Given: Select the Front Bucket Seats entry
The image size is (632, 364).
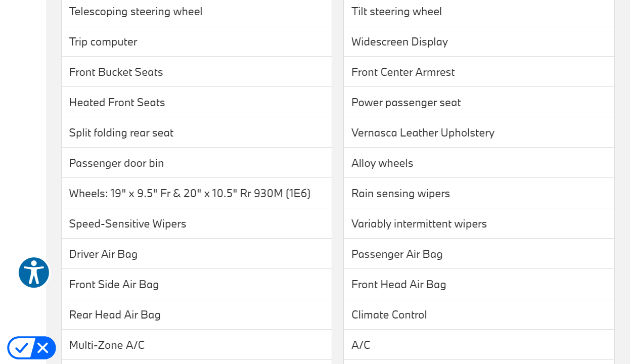Looking at the screenshot, I should point(116,72).
